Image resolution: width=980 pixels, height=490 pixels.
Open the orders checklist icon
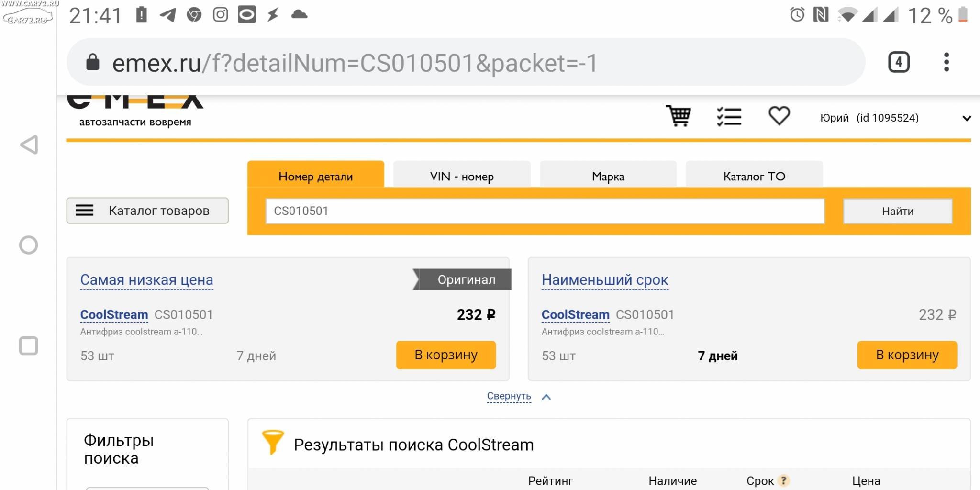(x=729, y=116)
